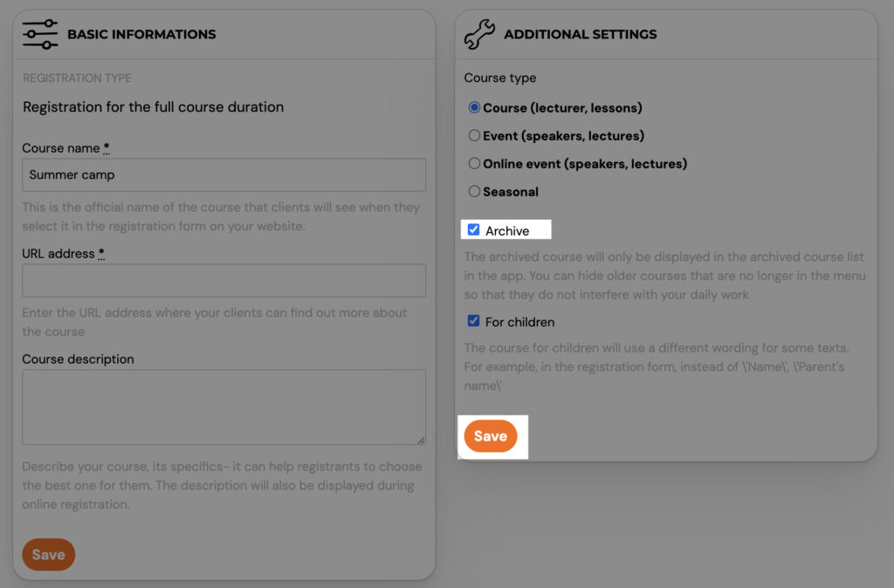Click the Course description label
Viewport: 894px width, 588px height.
click(x=78, y=359)
